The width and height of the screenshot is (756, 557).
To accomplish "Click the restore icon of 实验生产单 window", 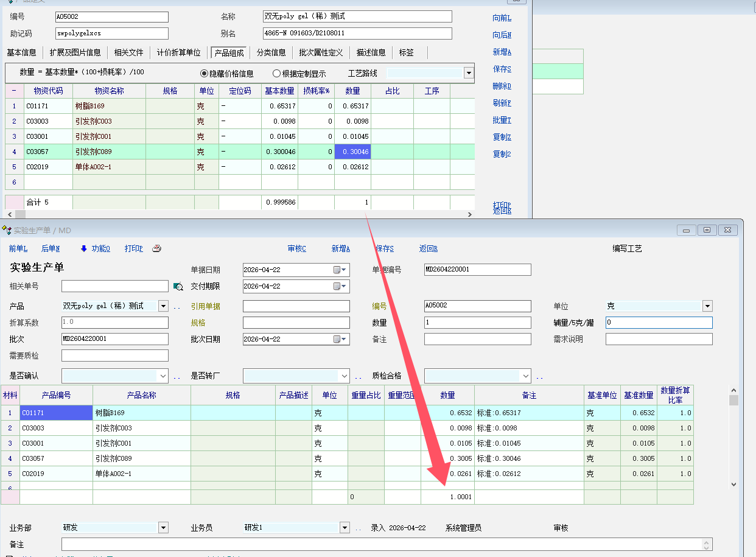I will 707,230.
